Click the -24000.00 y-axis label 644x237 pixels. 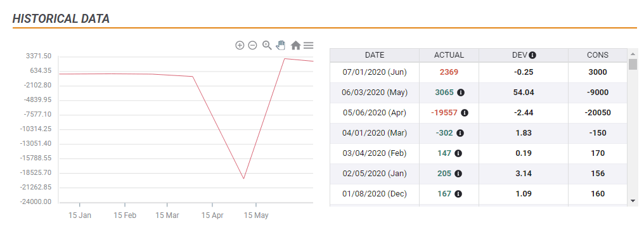pyautogui.click(x=35, y=202)
